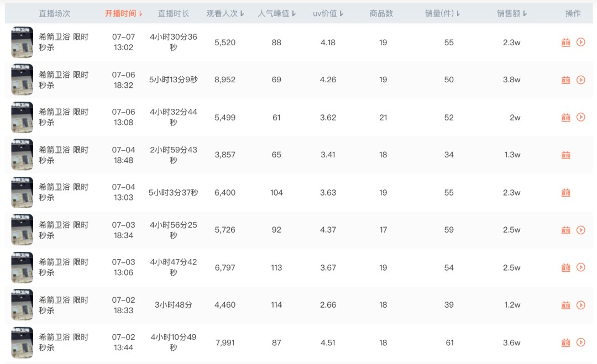Open live data icon for 07-03 18:34 session
Image resolution: width=597 pixels, height=364 pixels.
point(566,230)
